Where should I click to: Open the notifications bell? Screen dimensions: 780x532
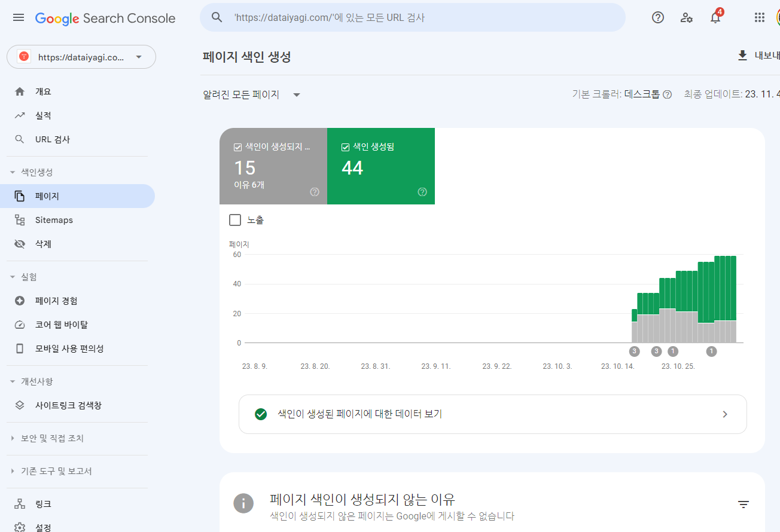[715, 18]
